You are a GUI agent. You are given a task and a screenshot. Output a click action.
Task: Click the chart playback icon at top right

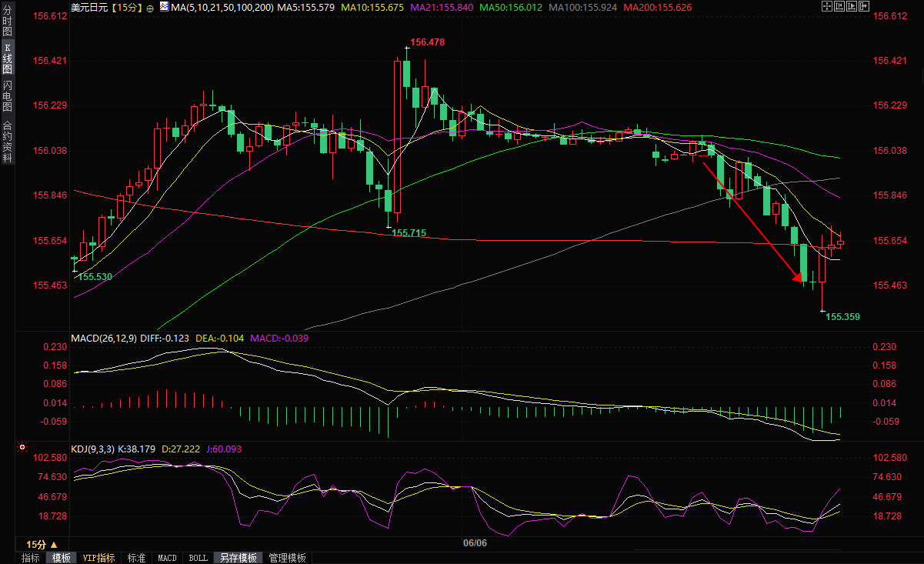851,8
